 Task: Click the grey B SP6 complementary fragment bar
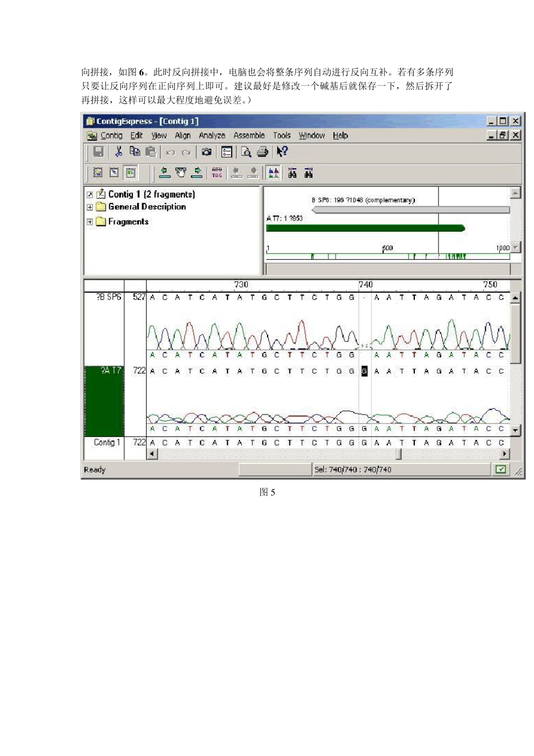coord(410,210)
